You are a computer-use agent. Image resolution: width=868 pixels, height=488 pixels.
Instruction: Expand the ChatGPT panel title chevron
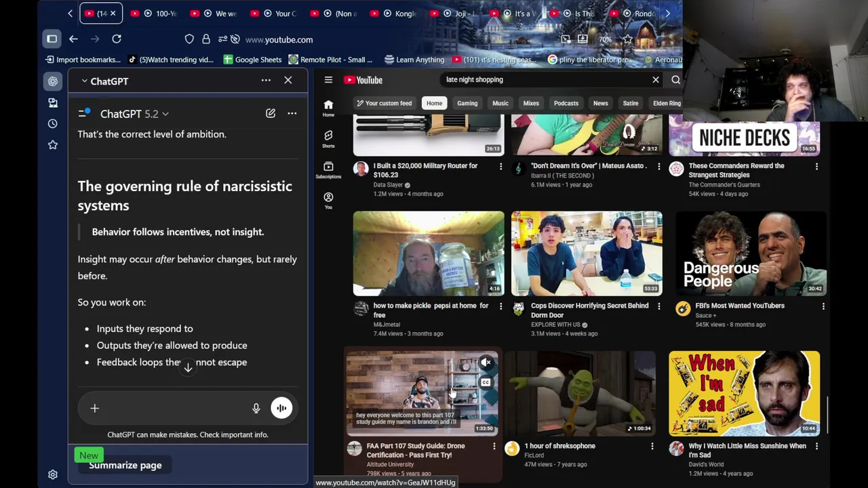pyautogui.click(x=84, y=81)
